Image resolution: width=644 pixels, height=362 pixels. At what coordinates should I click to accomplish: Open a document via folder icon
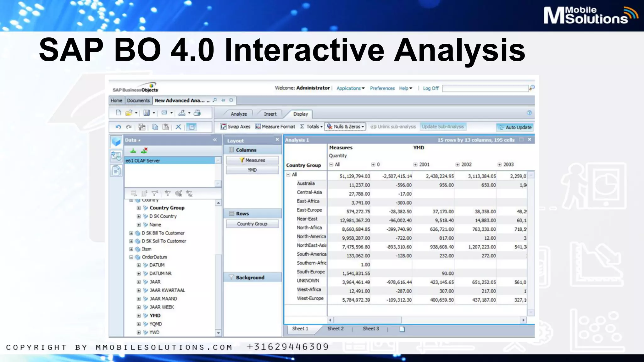coord(129,113)
